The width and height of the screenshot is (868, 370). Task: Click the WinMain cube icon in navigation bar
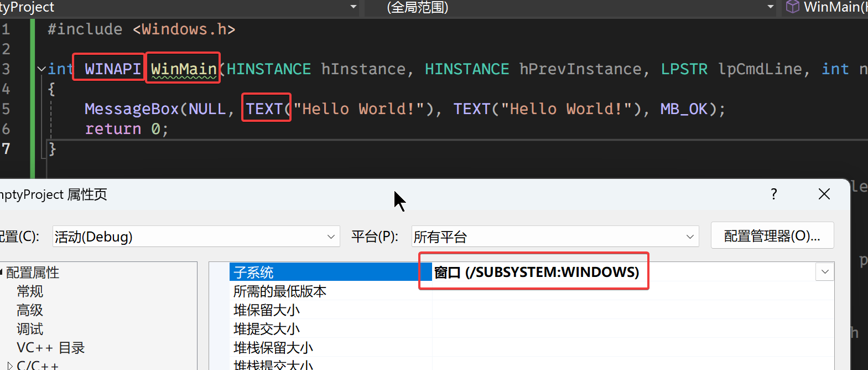792,7
